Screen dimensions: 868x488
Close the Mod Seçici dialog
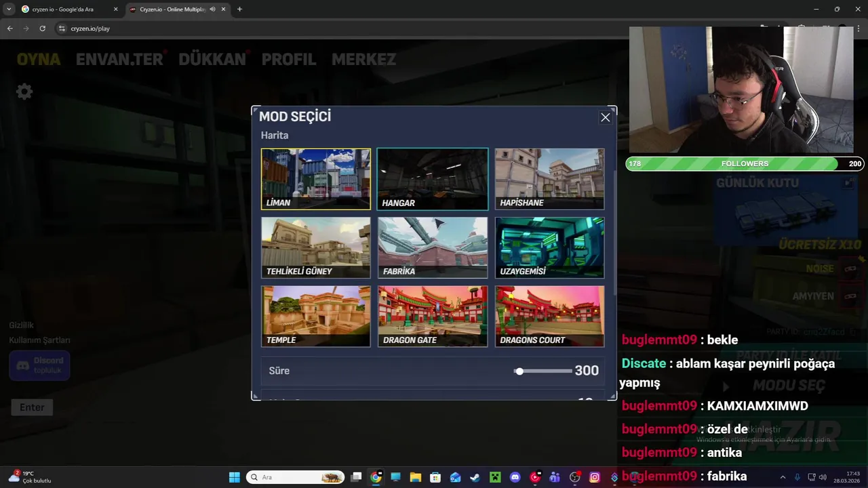click(606, 117)
